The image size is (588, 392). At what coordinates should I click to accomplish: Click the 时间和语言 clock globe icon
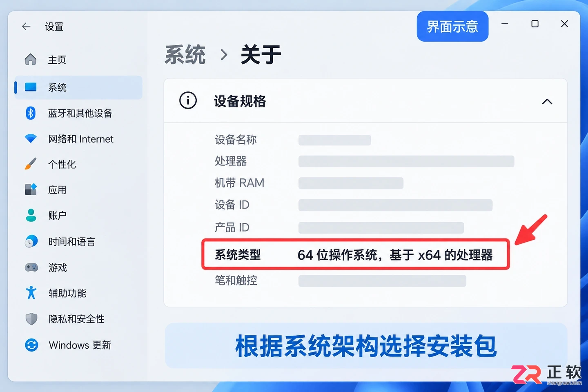click(x=31, y=241)
